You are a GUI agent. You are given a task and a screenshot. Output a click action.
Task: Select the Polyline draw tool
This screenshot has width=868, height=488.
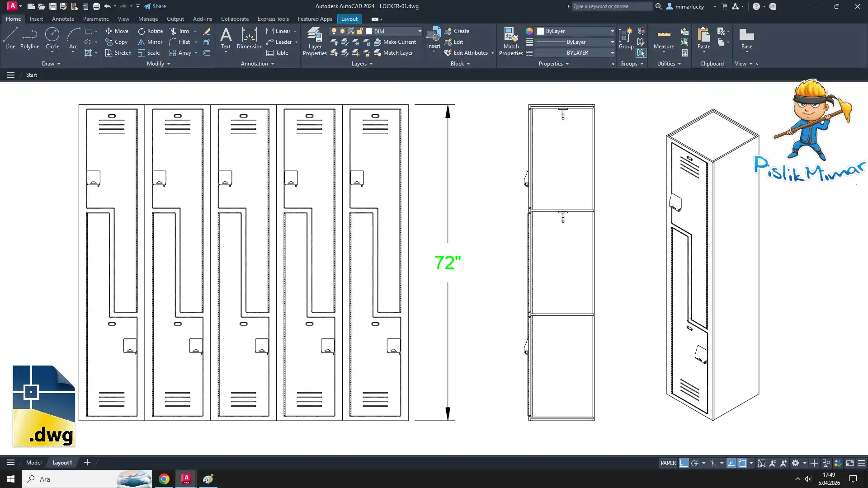tap(30, 38)
